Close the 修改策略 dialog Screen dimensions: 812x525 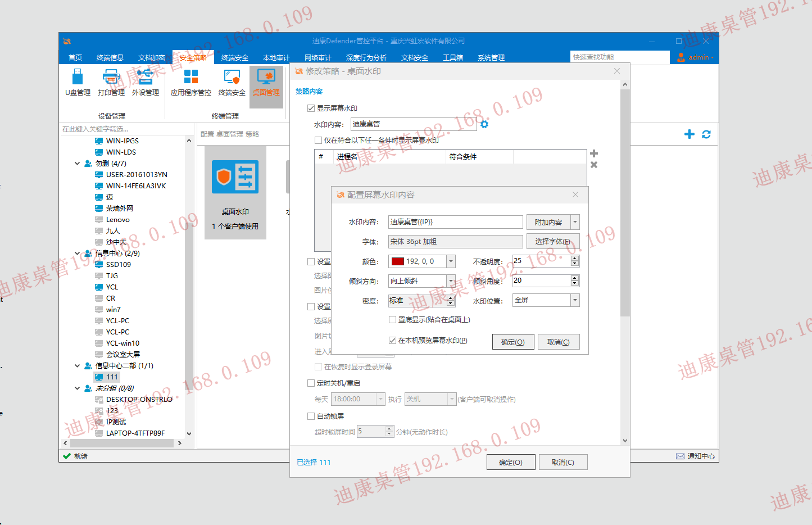(617, 71)
